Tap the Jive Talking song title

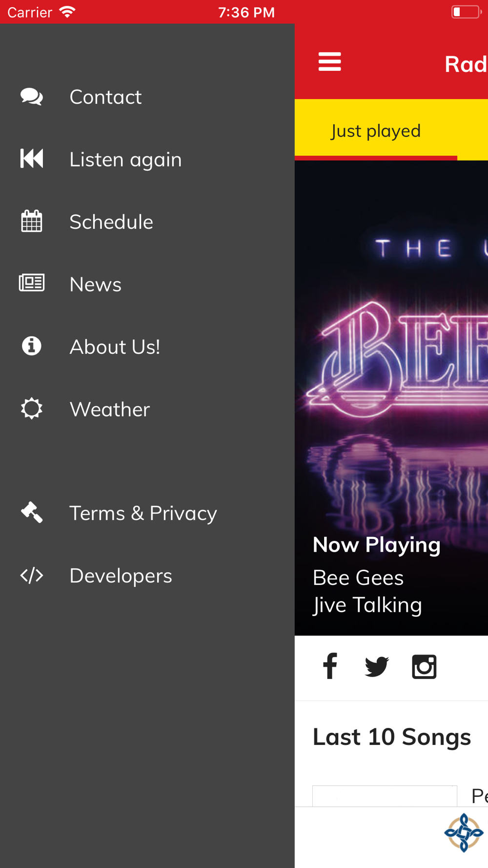pos(367,605)
